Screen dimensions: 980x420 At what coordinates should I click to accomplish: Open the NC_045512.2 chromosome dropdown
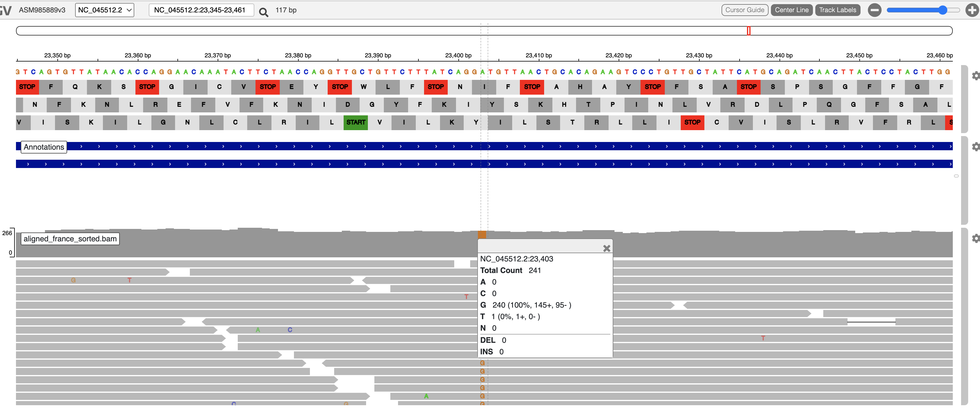click(x=105, y=10)
